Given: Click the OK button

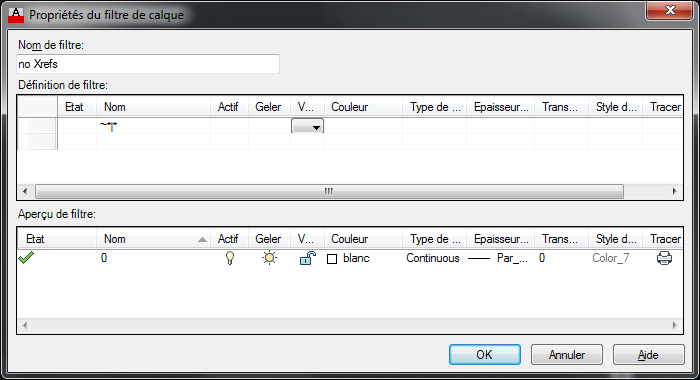Looking at the screenshot, I should tap(484, 355).
